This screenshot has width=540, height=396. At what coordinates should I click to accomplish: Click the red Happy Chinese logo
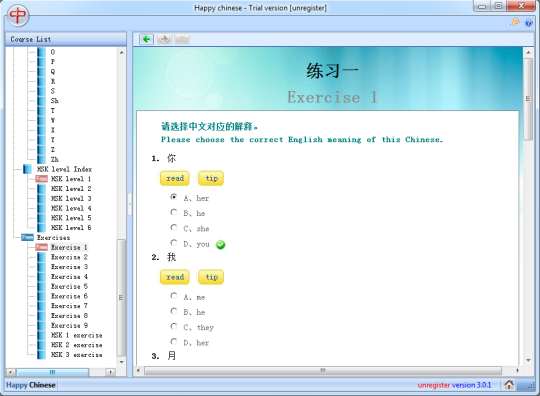point(18,15)
